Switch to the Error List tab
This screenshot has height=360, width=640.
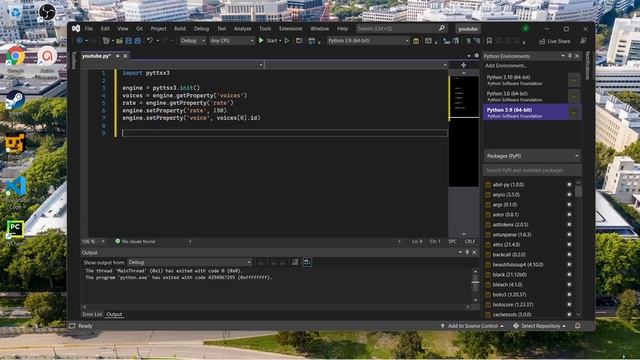(92, 314)
